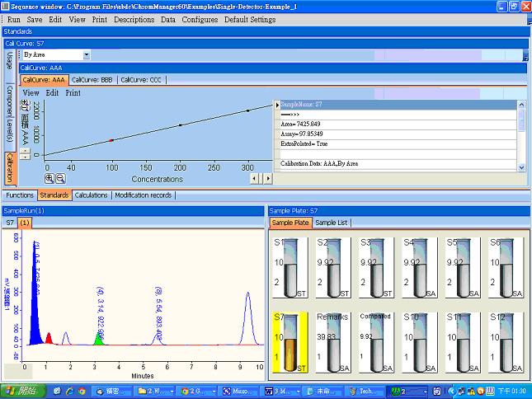Open the Descriptions menu

134,20
